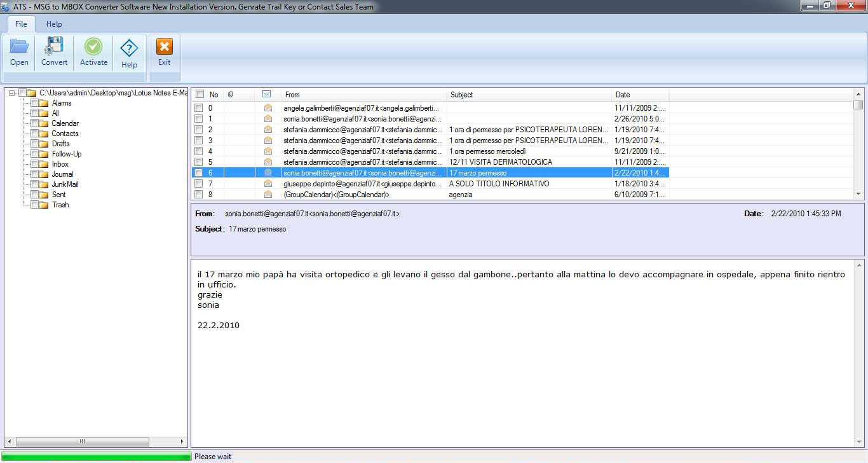Click the Calendar folder icon
Viewport: 868px width, 463px height.
[44, 123]
